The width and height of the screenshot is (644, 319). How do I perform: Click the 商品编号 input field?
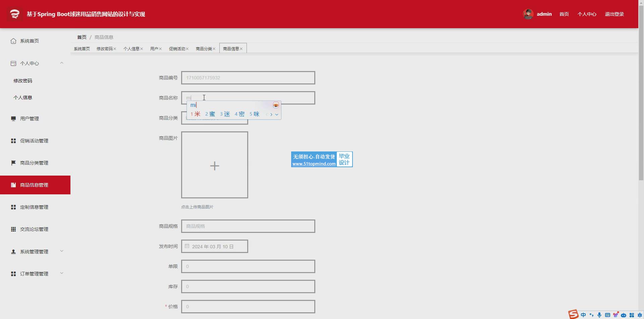click(x=248, y=78)
